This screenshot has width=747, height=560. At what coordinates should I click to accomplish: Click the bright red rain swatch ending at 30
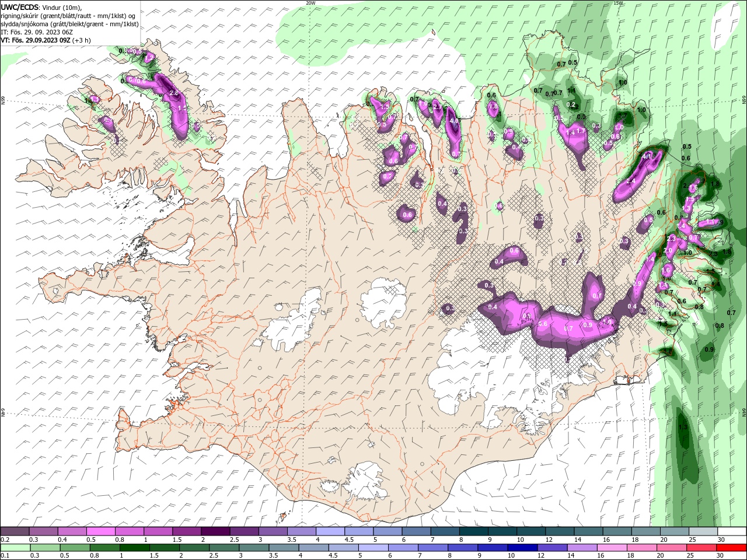click(x=731, y=548)
